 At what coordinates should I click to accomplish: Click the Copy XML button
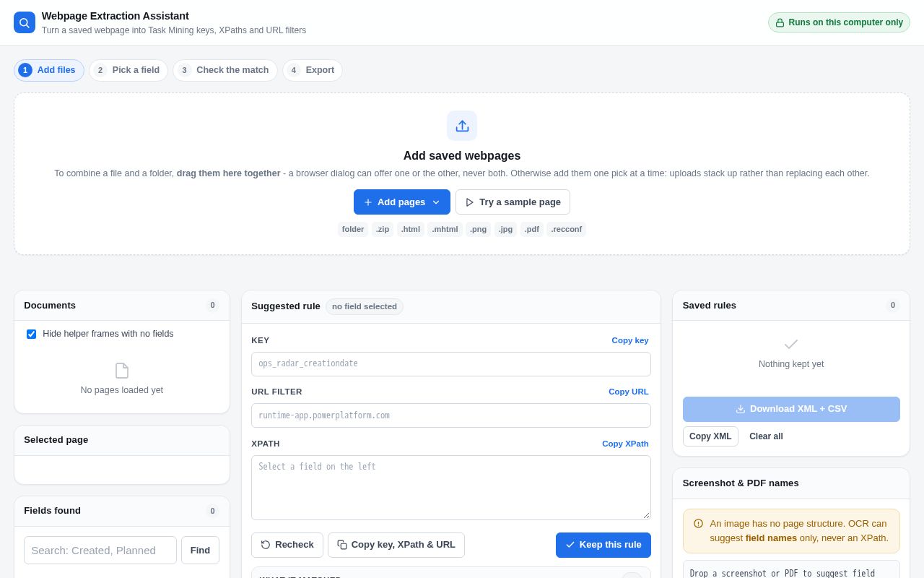coord(710,436)
